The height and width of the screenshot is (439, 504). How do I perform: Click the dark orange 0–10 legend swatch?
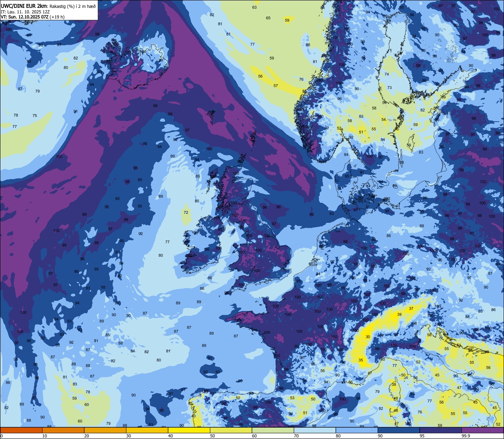[x=21, y=430]
